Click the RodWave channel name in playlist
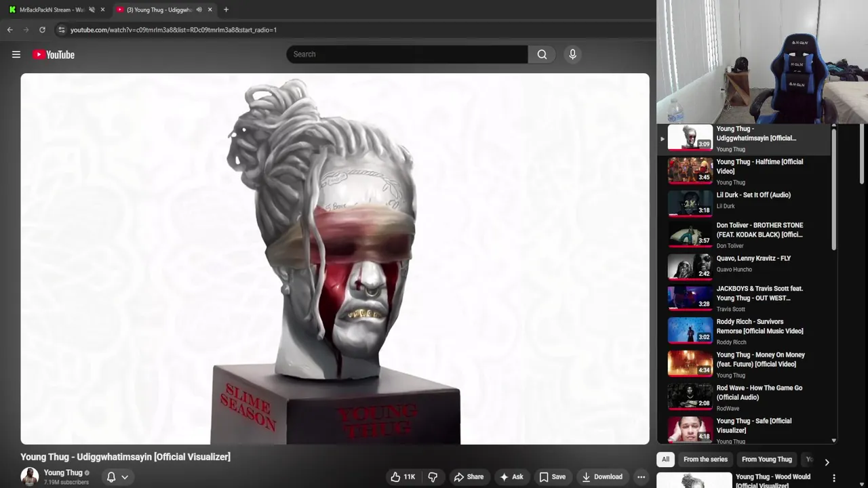The height and width of the screenshot is (488, 868). pyautogui.click(x=728, y=409)
